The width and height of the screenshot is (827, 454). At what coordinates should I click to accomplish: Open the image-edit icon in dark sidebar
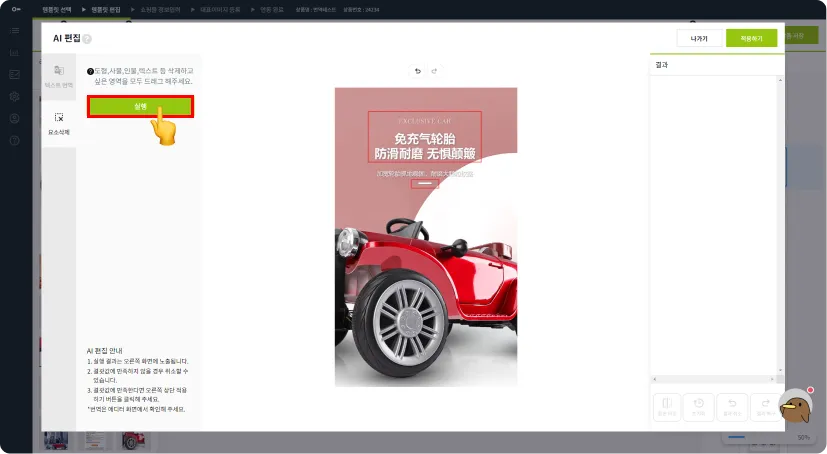click(x=15, y=74)
